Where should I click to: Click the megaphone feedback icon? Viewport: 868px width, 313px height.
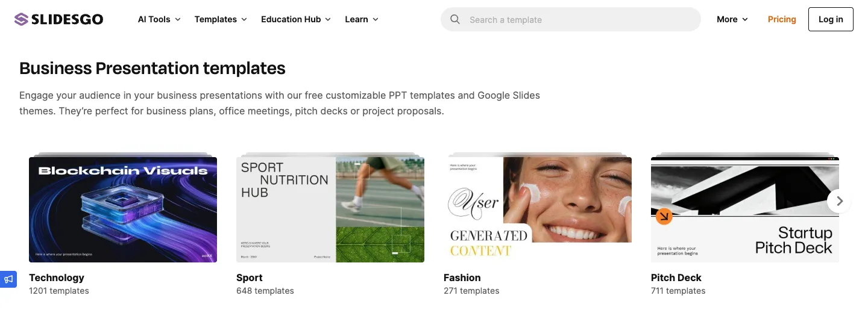[8, 279]
